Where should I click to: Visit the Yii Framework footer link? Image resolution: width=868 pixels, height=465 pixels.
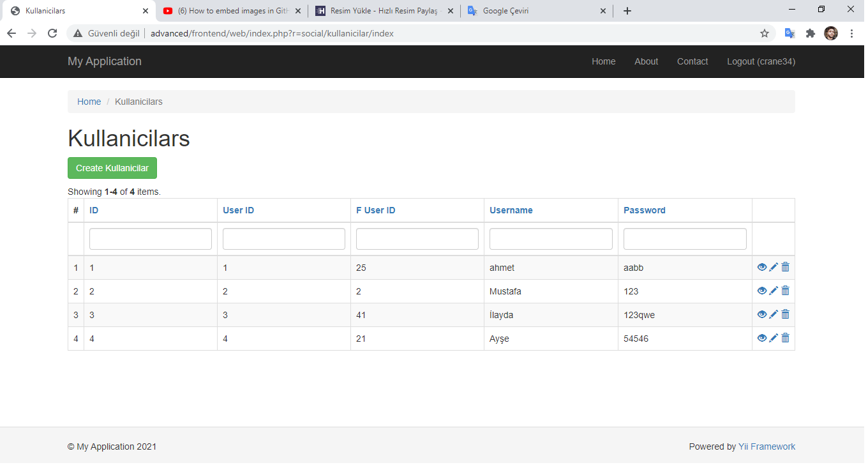[x=767, y=446]
